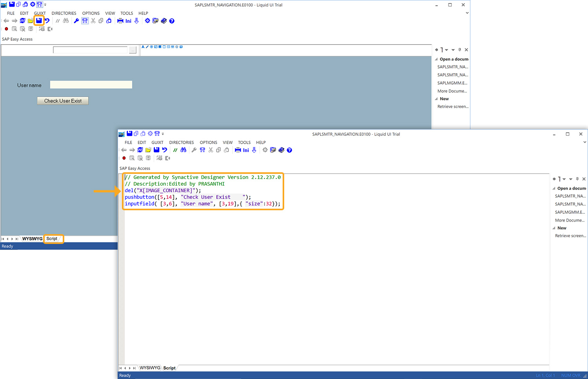The width and height of the screenshot is (588, 379).
Task: Click the Help question mark in the Script window
Action: 289,150
